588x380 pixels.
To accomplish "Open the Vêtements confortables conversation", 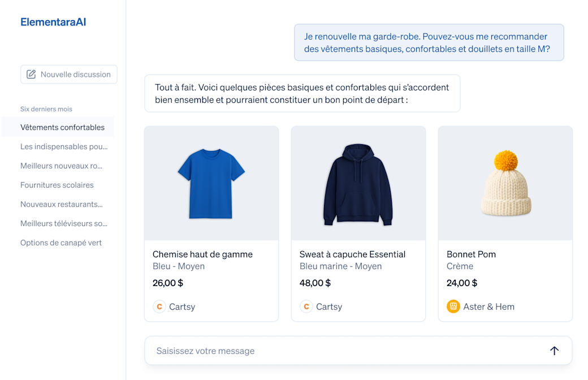I will [x=62, y=127].
